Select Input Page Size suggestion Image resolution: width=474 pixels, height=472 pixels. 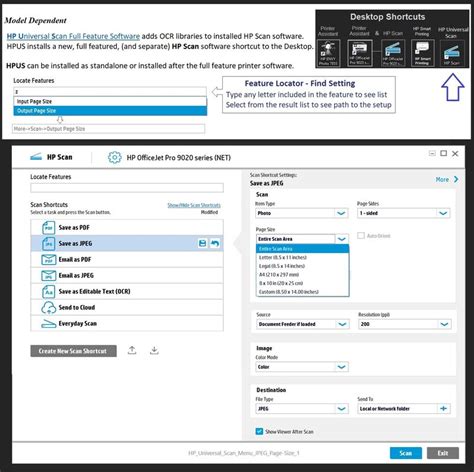[110, 101]
